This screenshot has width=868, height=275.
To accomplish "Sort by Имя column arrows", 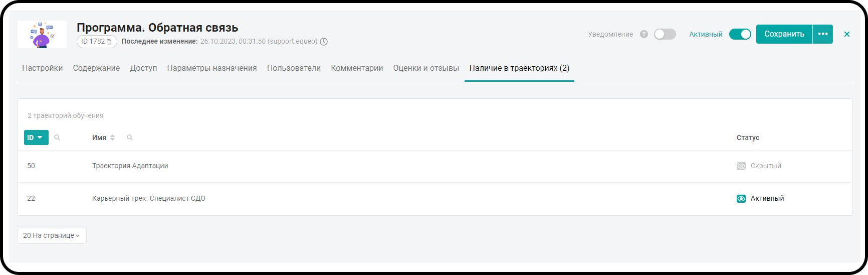I will pyautogui.click(x=112, y=137).
